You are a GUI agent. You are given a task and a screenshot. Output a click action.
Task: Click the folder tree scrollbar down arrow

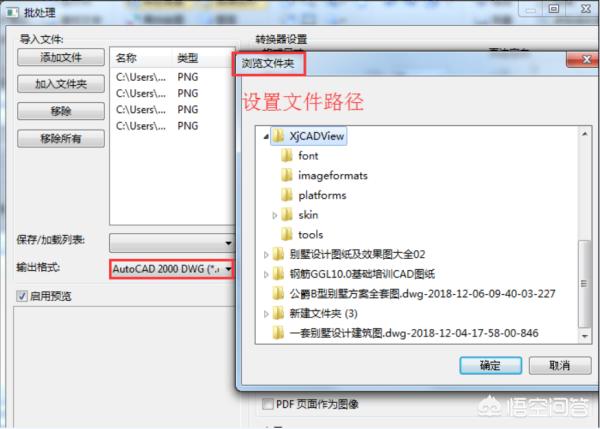coord(585,336)
